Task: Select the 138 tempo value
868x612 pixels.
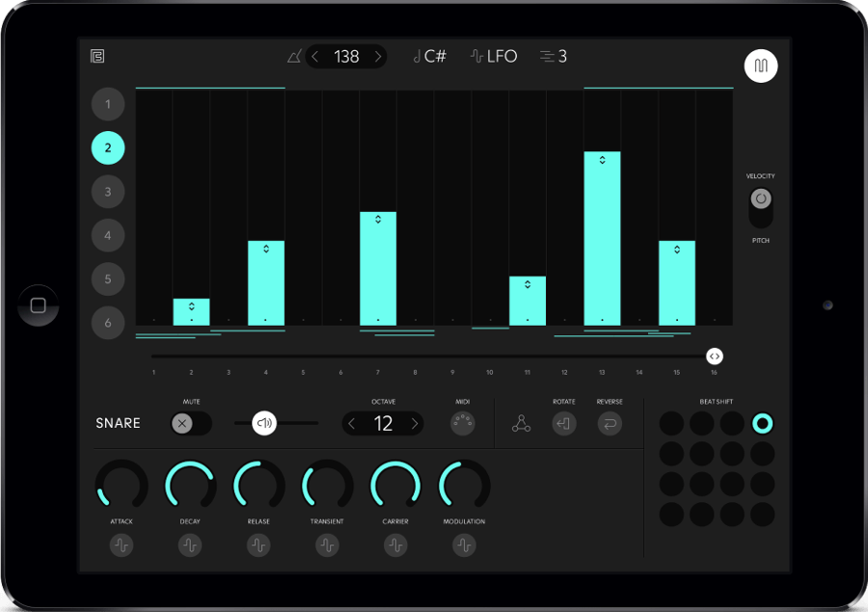Action: point(346,57)
